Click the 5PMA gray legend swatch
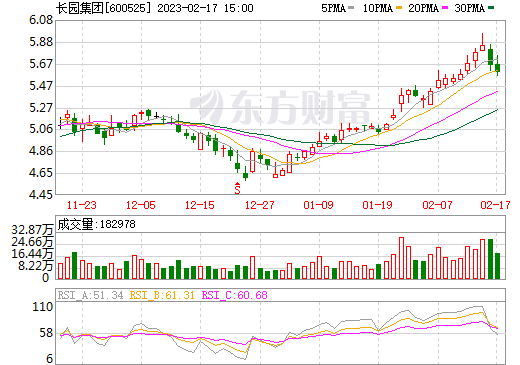The height and width of the screenshot is (365, 520). point(351,8)
